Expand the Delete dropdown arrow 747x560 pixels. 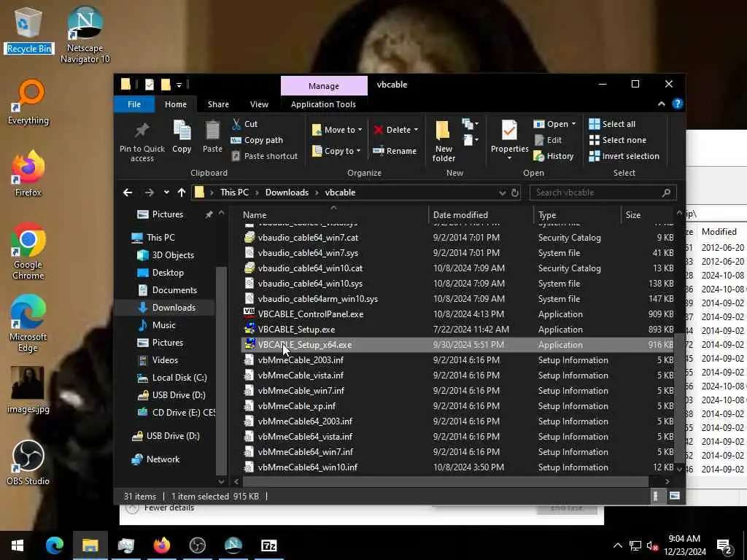point(416,130)
